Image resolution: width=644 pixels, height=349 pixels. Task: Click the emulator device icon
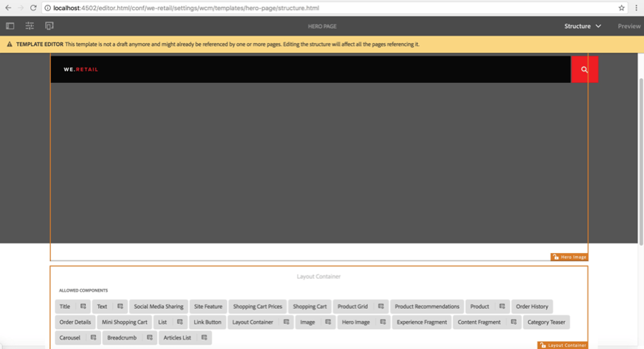(x=49, y=26)
